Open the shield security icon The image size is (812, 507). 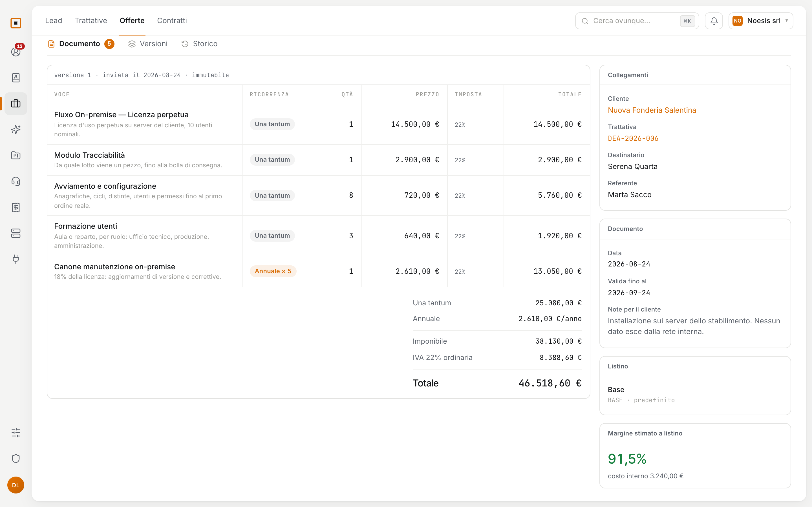tap(16, 458)
